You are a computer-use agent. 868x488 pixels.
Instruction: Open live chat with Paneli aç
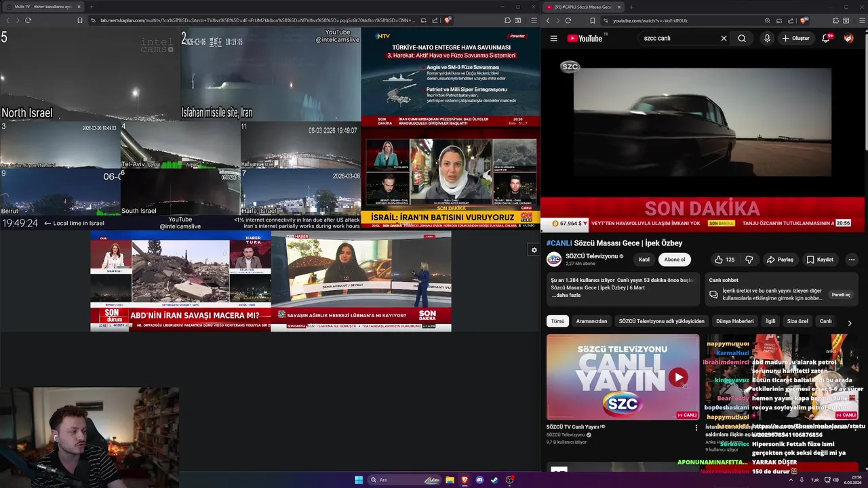(x=841, y=295)
